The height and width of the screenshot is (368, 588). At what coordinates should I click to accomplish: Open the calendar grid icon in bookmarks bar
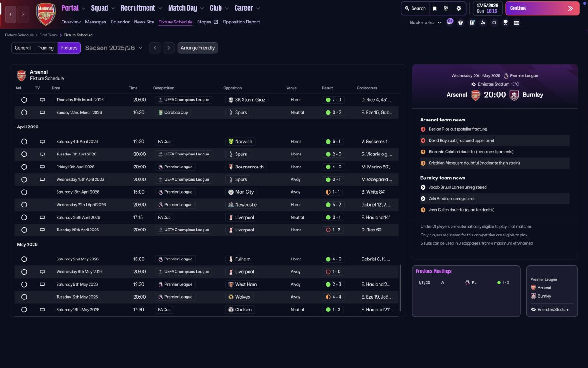pos(516,23)
